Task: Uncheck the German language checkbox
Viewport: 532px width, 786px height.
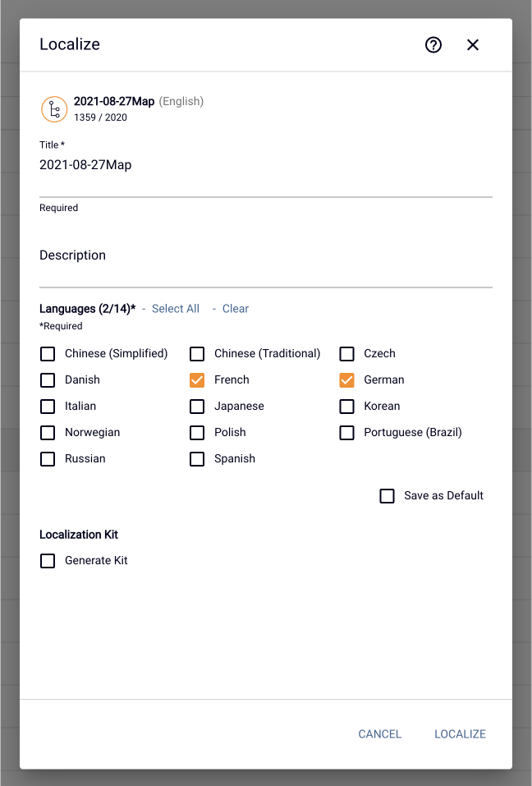Action: (x=346, y=380)
